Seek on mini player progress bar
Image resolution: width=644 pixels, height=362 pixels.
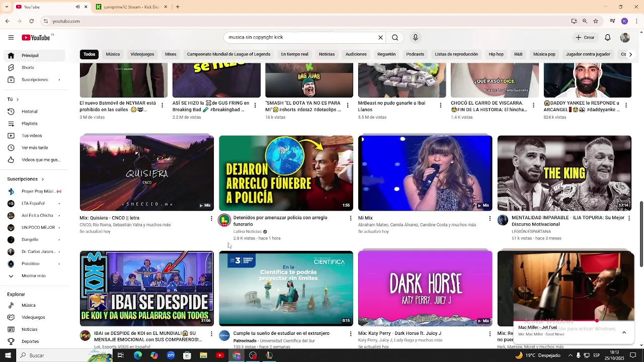point(574,320)
